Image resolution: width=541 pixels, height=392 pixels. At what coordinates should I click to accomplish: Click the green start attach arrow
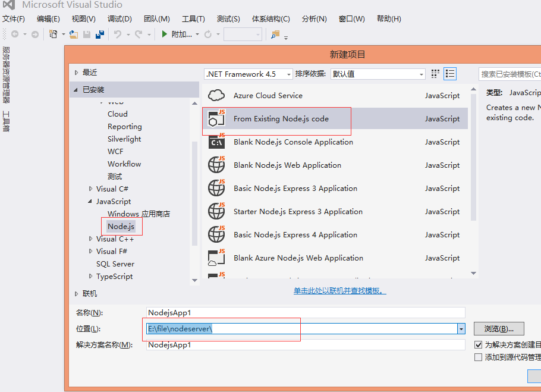164,34
